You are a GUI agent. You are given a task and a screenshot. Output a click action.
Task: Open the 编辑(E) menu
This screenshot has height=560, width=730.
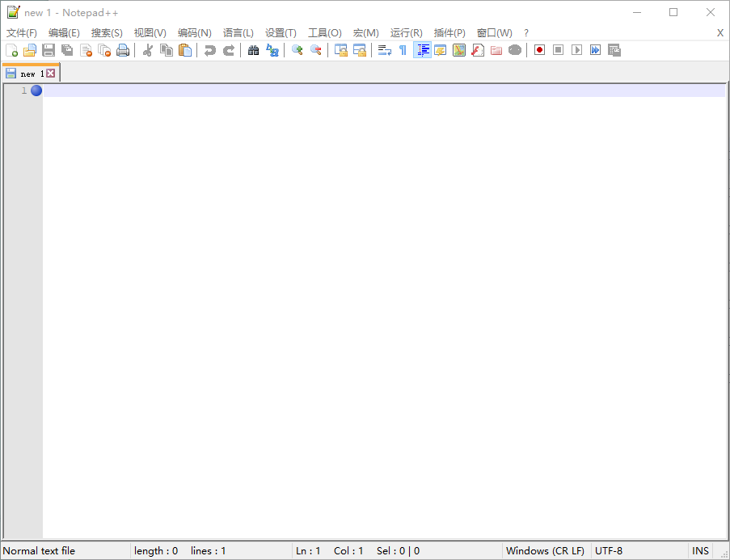[64, 33]
